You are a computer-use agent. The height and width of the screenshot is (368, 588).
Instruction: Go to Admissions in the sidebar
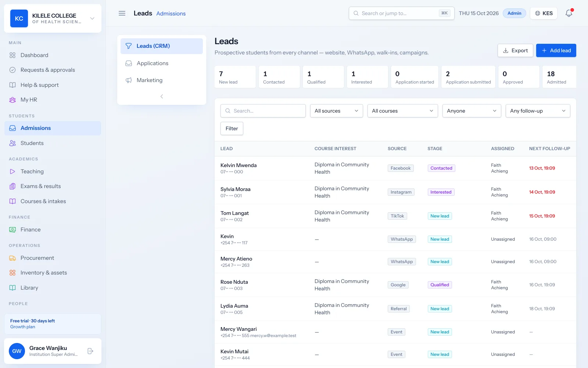[53, 128]
